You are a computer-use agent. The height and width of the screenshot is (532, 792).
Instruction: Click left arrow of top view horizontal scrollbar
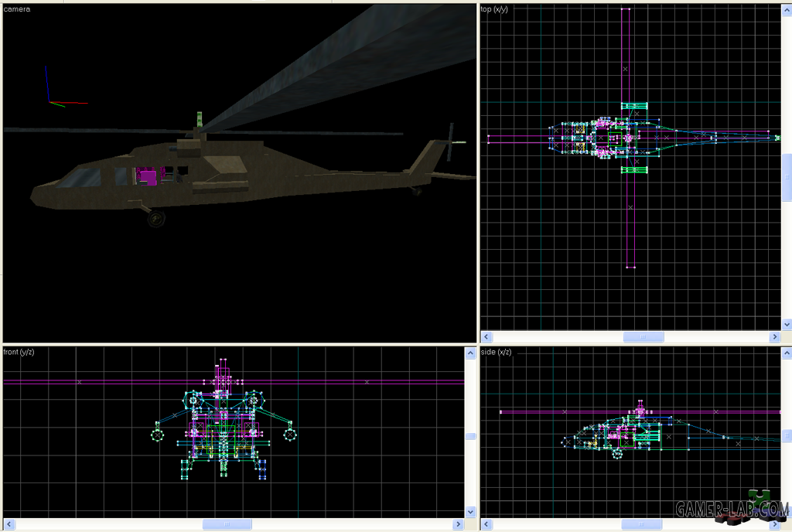pyautogui.click(x=486, y=336)
